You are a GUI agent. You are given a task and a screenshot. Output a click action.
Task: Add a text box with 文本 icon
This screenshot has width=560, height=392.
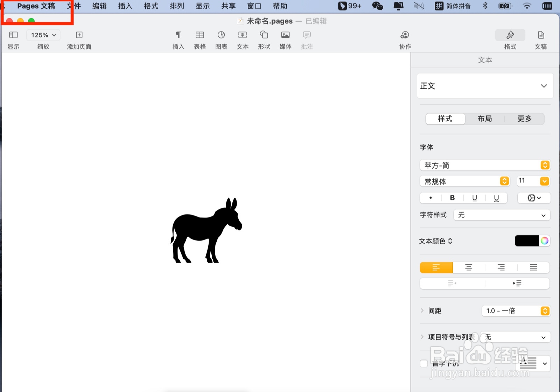point(243,35)
